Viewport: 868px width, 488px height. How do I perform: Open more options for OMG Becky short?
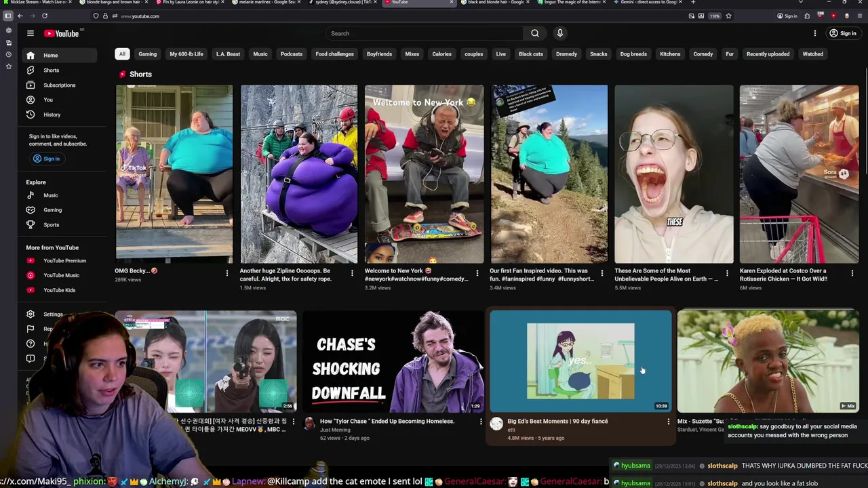coord(227,273)
